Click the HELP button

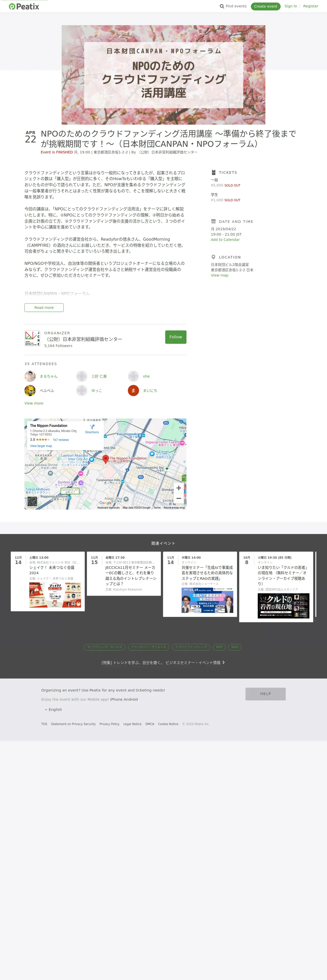(265, 694)
